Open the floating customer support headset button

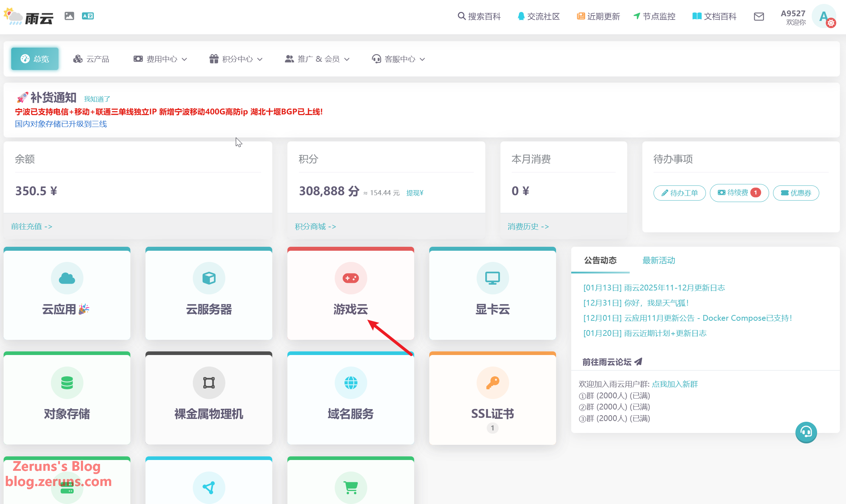[x=806, y=432]
